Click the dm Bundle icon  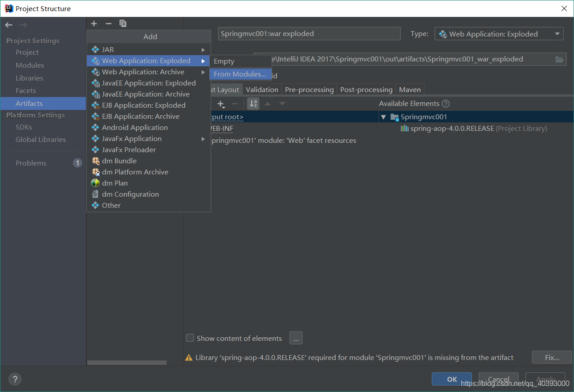point(95,161)
